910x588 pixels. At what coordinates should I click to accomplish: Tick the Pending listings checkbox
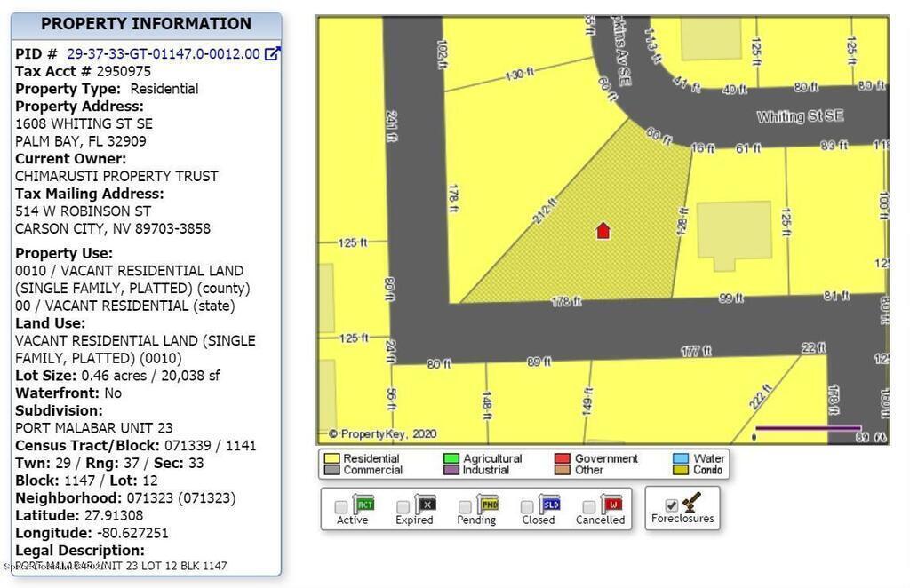point(465,507)
